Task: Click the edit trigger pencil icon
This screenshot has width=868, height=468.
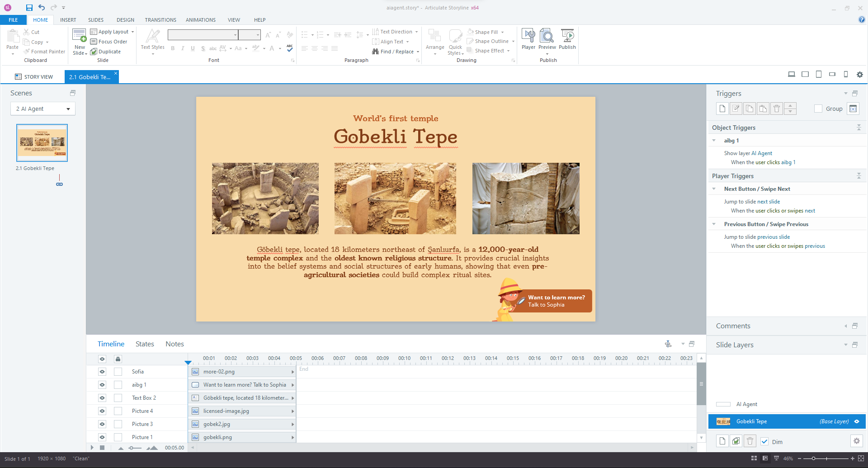Action: click(x=736, y=109)
